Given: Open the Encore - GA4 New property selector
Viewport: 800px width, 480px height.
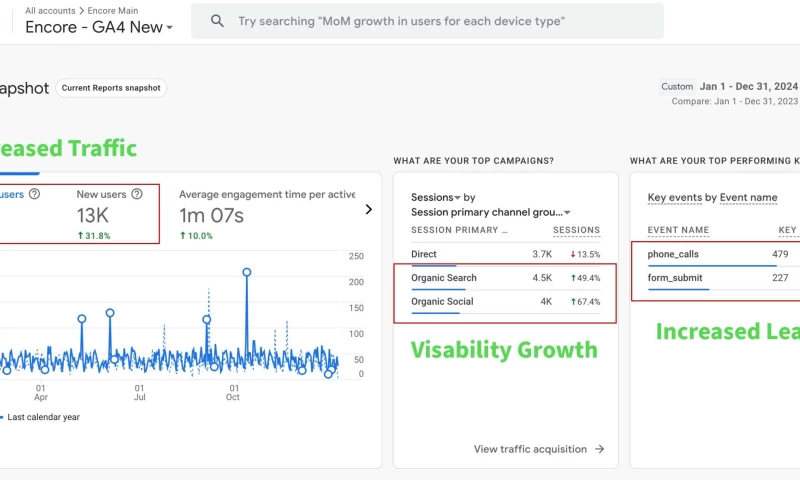Looking at the screenshot, I should [99, 27].
